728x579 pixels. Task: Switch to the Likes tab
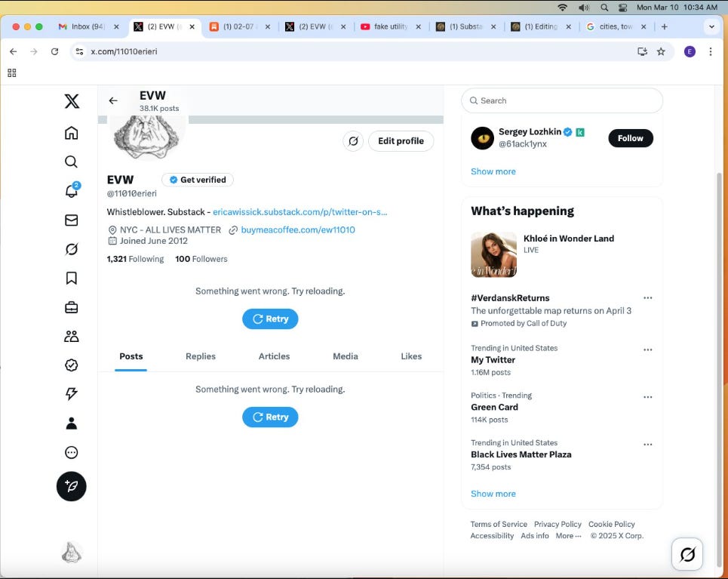point(411,356)
